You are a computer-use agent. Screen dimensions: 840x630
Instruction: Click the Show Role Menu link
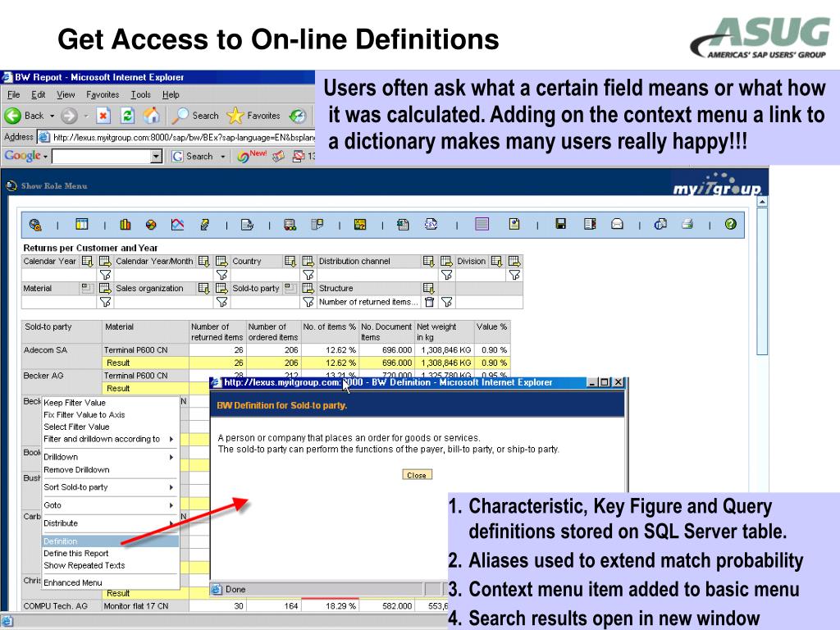54,186
